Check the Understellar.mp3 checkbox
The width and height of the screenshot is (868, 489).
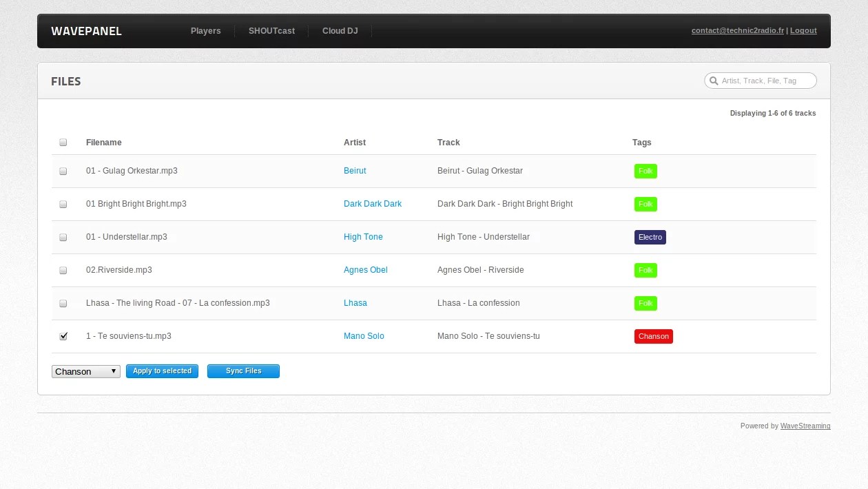[63, 237]
